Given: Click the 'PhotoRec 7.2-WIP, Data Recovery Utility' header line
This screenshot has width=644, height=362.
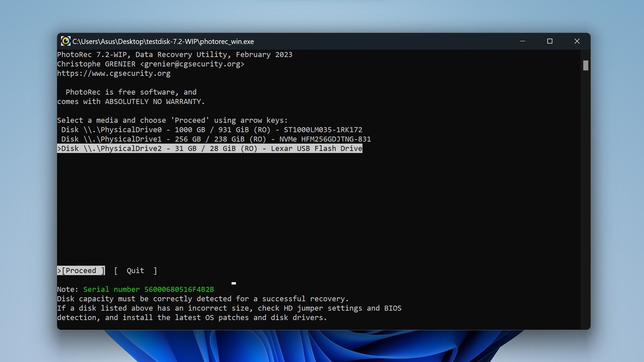Looking at the screenshot, I should coord(175,54).
